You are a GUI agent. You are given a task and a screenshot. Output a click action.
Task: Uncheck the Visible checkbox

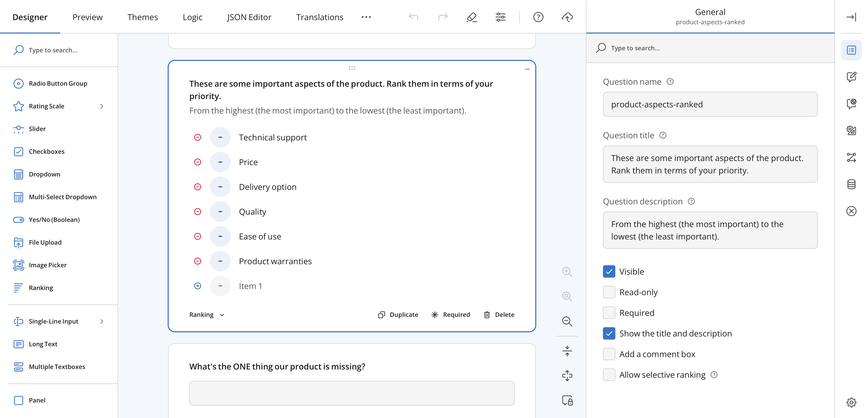pyautogui.click(x=609, y=272)
